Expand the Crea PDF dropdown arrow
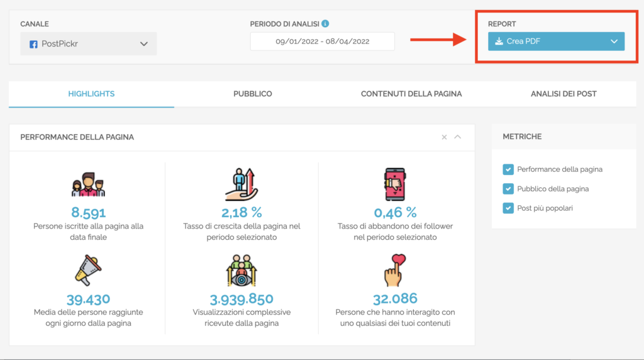This screenshot has height=360, width=644. pyautogui.click(x=614, y=42)
